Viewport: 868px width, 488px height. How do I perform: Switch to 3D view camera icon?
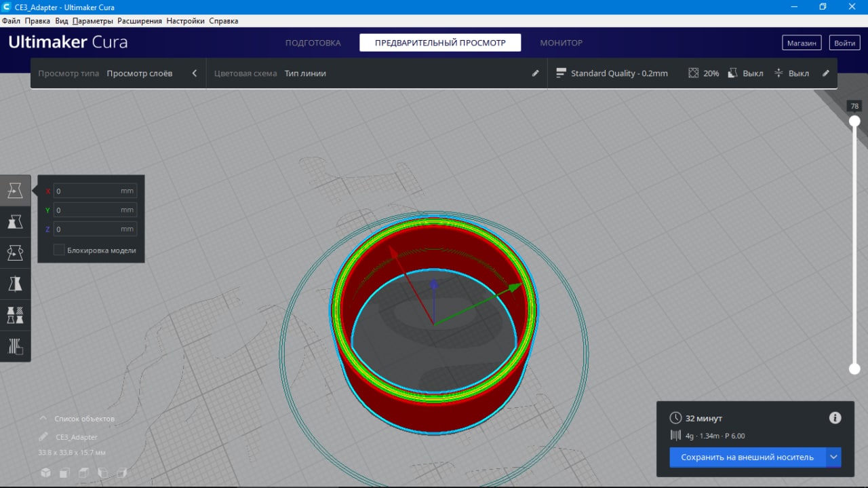[45, 472]
